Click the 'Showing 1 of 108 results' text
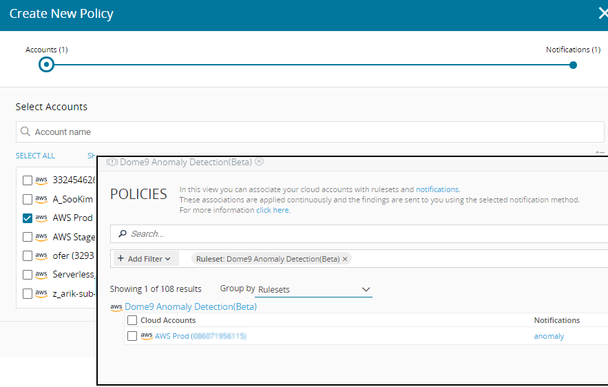The height and width of the screenshot is (387, 608). pyautogui.click(x=155, y=289)
